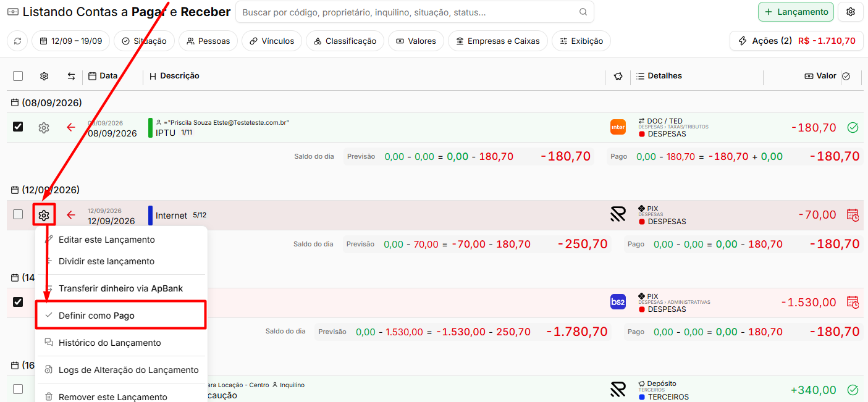Screen dimensions: 868x402
Task: Click the red calendar icon on the Internet row
Action: point(853,215)
